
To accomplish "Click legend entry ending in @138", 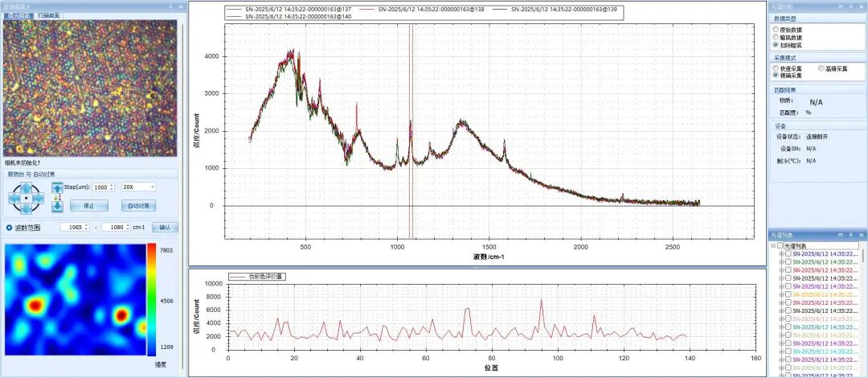I will tap(422, 10).
